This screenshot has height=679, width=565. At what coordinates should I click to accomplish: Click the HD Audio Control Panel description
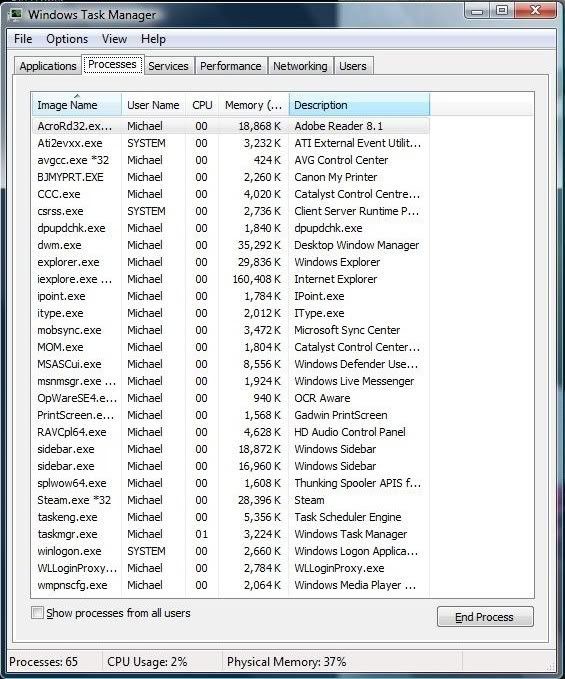click(x=350, y=432)
